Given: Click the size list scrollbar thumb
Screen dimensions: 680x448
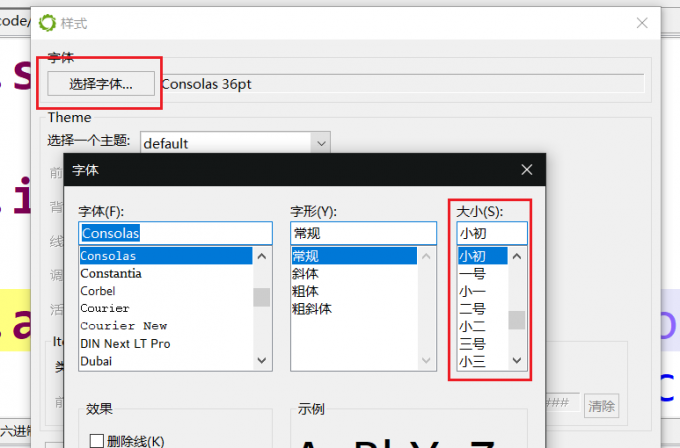Looking at the screenshot, I should tap(517, 320).
